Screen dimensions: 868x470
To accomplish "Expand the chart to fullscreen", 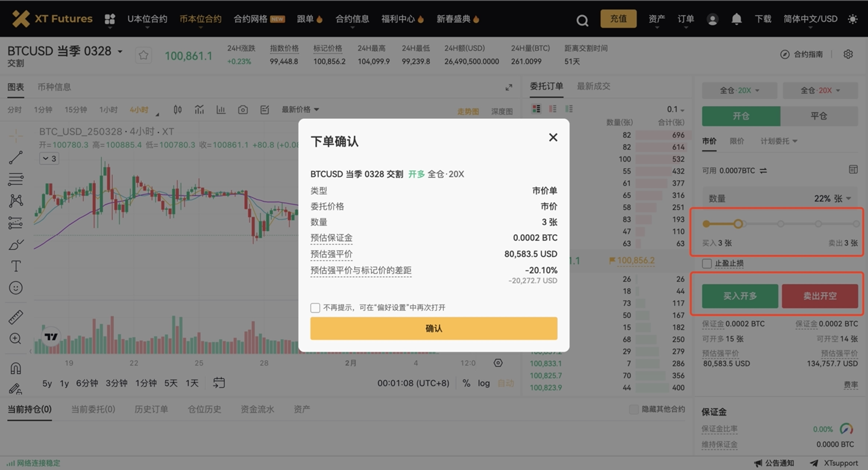I will tap(509, 87).
